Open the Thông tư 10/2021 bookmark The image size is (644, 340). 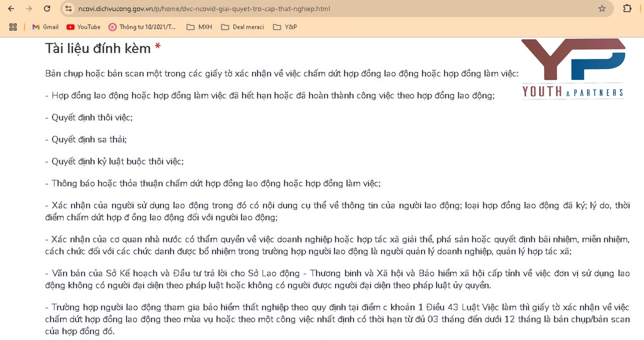(142, 27)
